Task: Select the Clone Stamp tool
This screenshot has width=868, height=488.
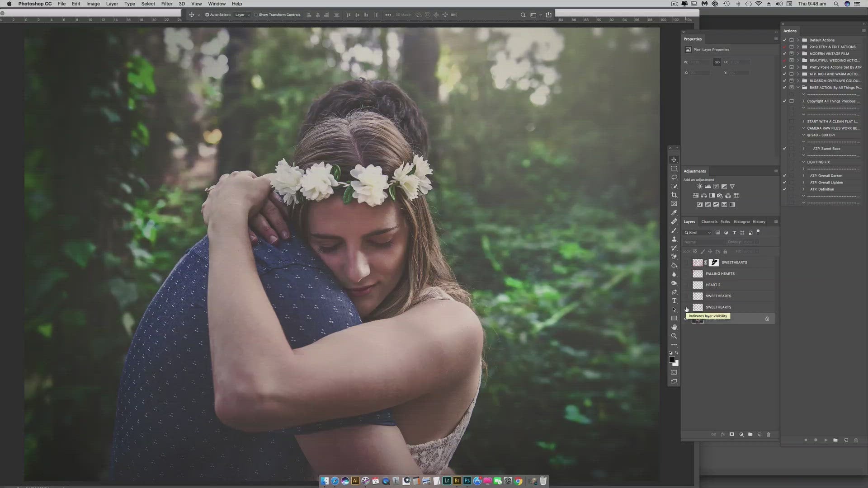Action: (x=674, y=239)
